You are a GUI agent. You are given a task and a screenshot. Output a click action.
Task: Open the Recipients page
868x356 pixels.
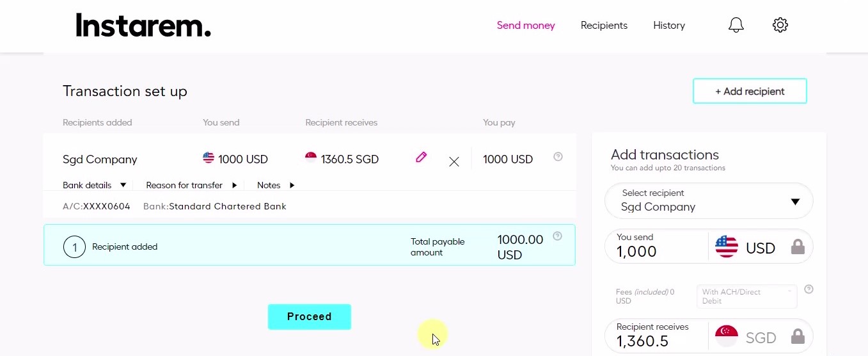[604, 26]
